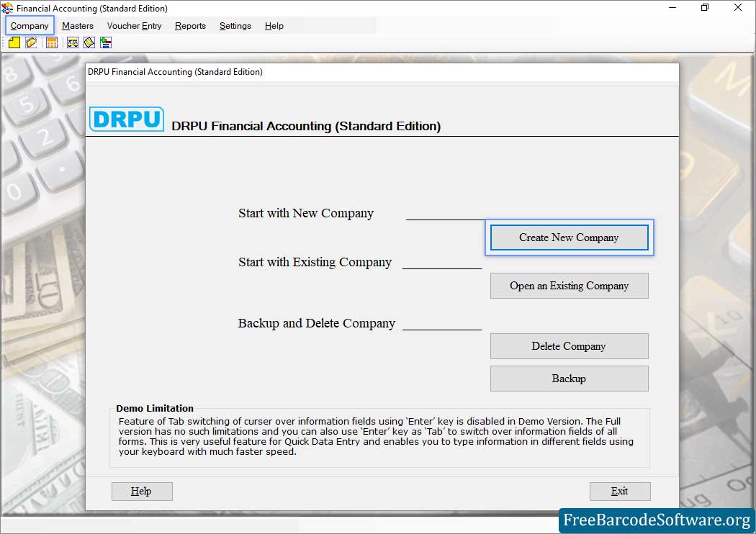Open the Voucher Entry menu

pyautogui.click(x=134, y=25)
